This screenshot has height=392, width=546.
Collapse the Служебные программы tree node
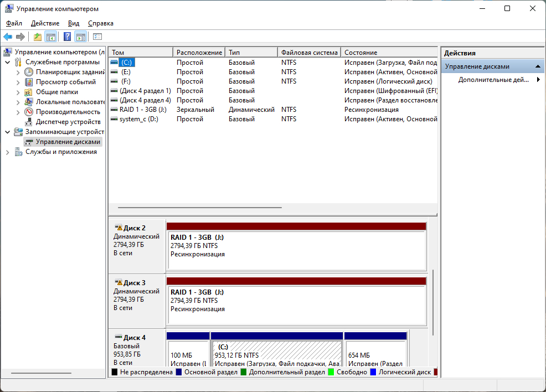point(7,62)
